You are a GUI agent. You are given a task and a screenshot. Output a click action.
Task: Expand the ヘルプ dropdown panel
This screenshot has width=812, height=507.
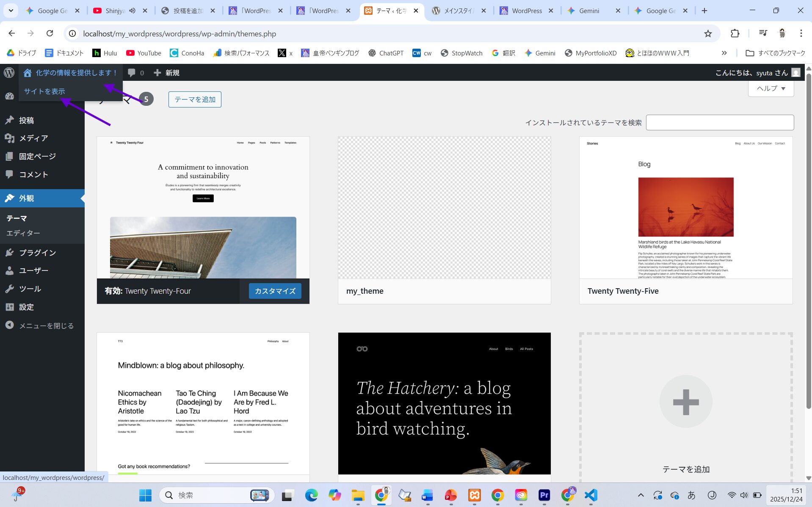771,88
